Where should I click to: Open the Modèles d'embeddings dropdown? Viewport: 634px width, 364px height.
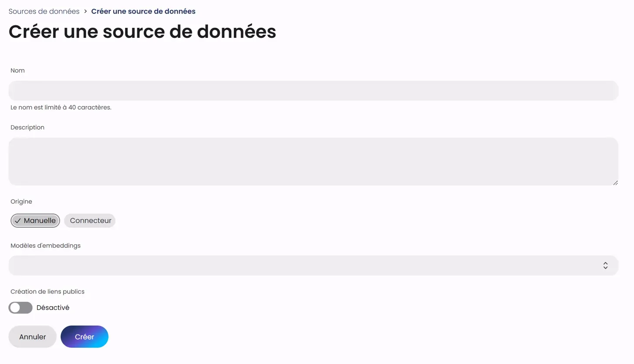pyautogui.click(x=314, y=266)
